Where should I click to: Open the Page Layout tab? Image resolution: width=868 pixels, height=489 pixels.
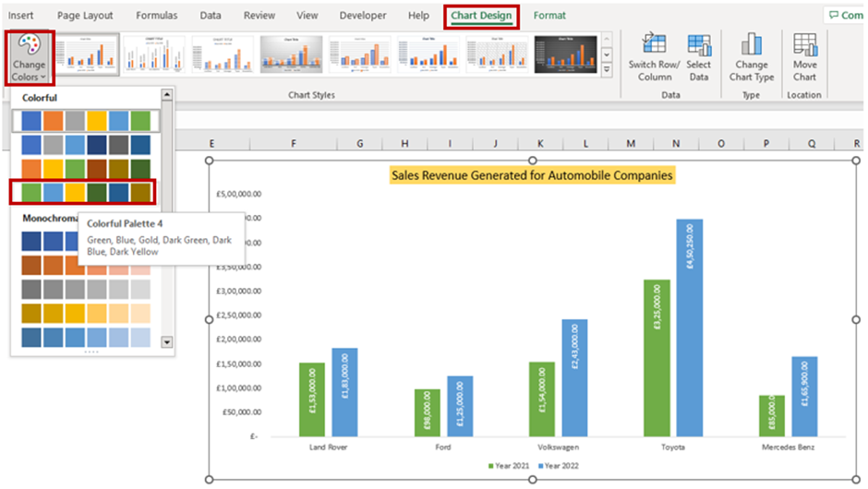(85, 16)
